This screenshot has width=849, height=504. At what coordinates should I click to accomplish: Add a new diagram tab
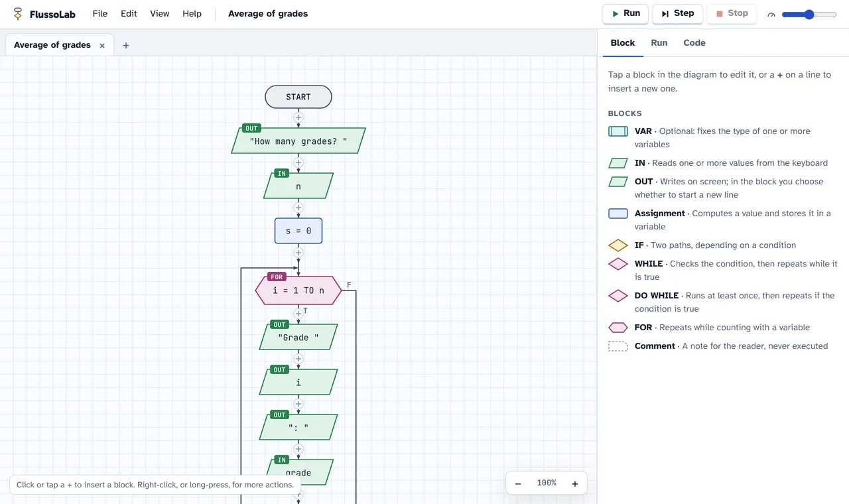[126, 46]
